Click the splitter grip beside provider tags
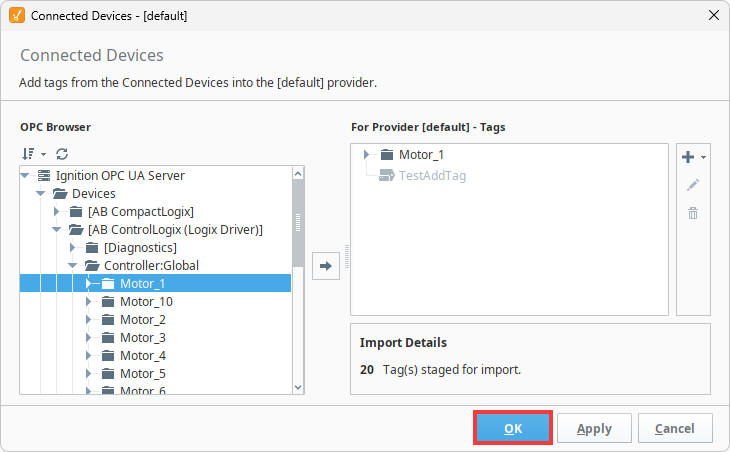The width and height of the screenshot is (730, 452). pos(347,256)
